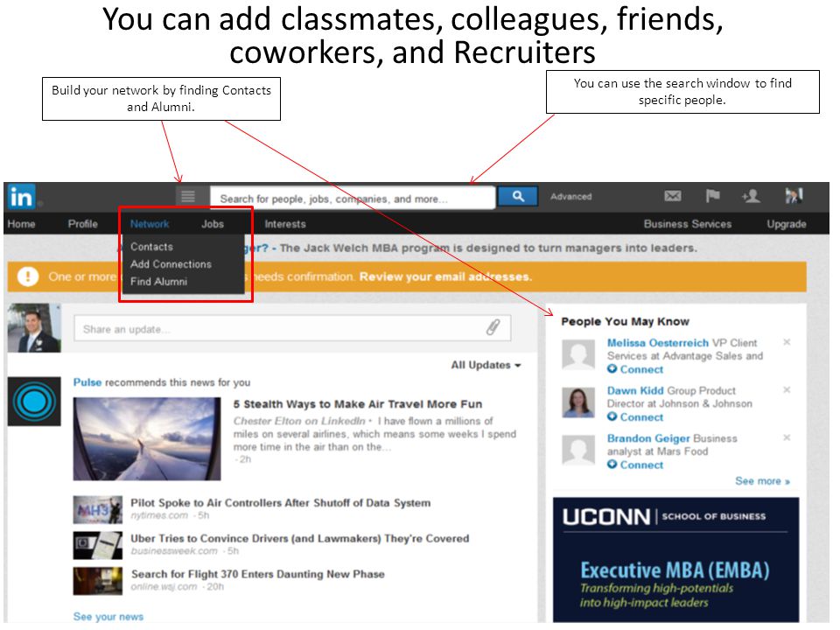The height and width of the screenshot is (630, 840).
Task: Click Melissa Oesterreich's avatar placeholder
Action: coord(578,354)
